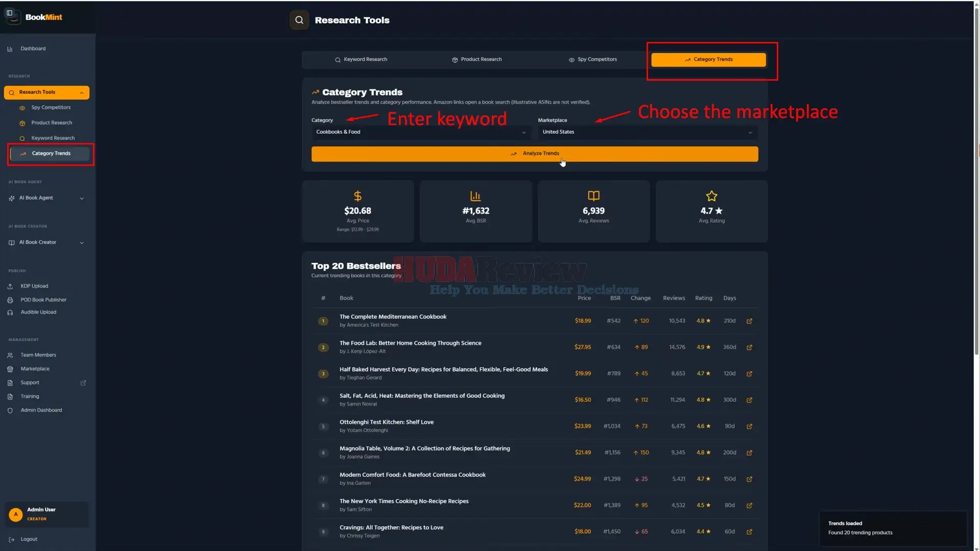
Task: Click 'Ottolenghi Test Kitchen: Shelf Love' title
Action: tap(386, 422)
